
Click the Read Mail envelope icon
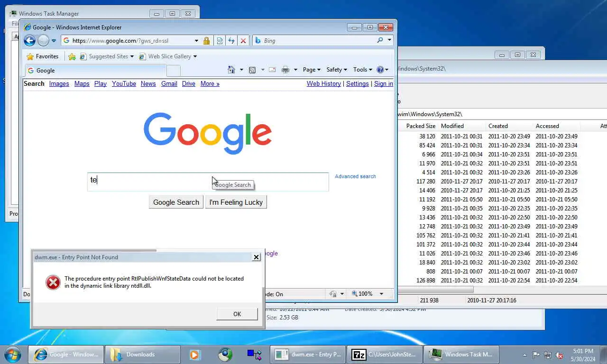coord(272,70)
